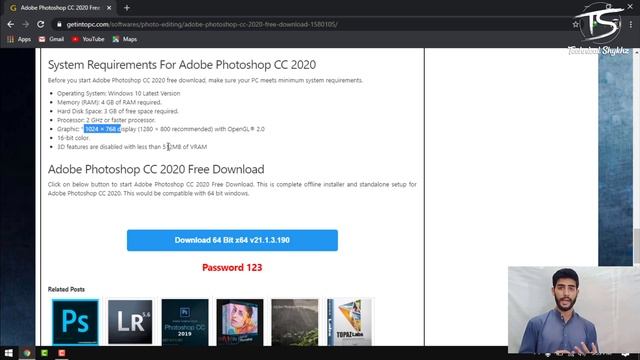The height and width of the screenshot is (360, 640).
Task: Click "3D features are disabled" VRAM line
Action: (x=132, y=147)
